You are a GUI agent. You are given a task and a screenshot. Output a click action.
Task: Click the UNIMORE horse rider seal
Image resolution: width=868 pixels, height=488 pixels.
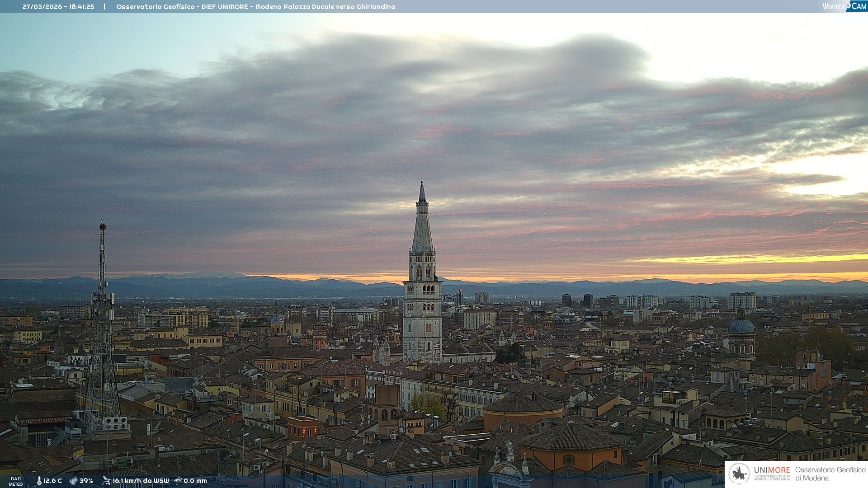point(739,474)
